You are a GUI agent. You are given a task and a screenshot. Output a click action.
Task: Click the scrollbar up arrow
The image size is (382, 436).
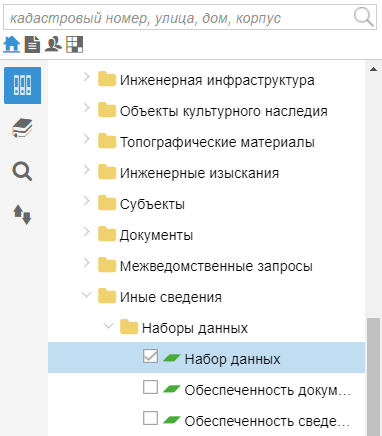tap(373, 69)
